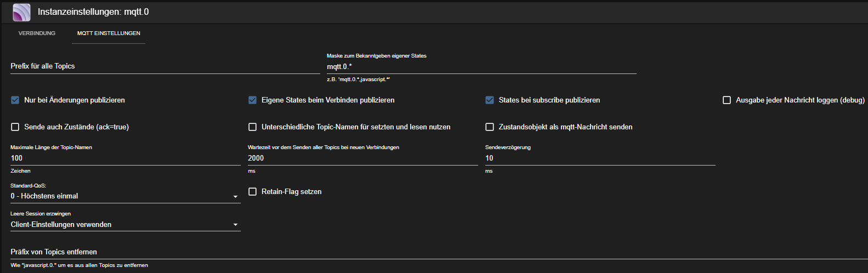Expand Leere Session erzwingen dropdown
Screen dimensions: 868x273
125,225
